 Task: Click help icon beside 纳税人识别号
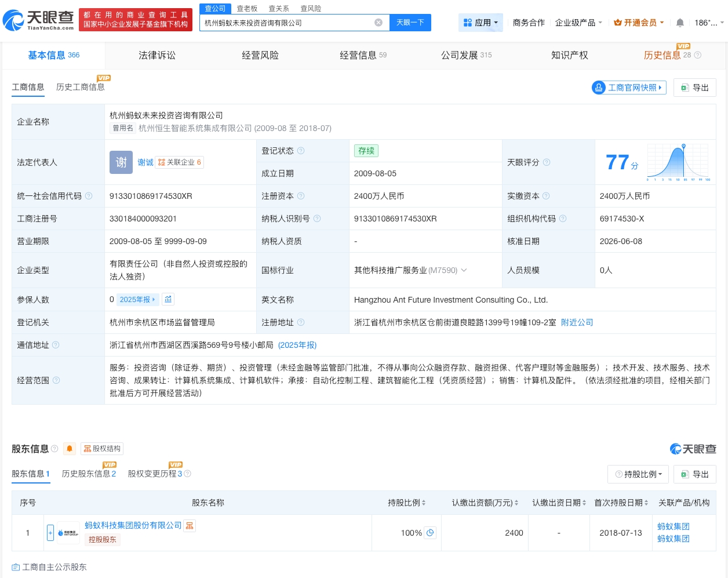point(317,219)
